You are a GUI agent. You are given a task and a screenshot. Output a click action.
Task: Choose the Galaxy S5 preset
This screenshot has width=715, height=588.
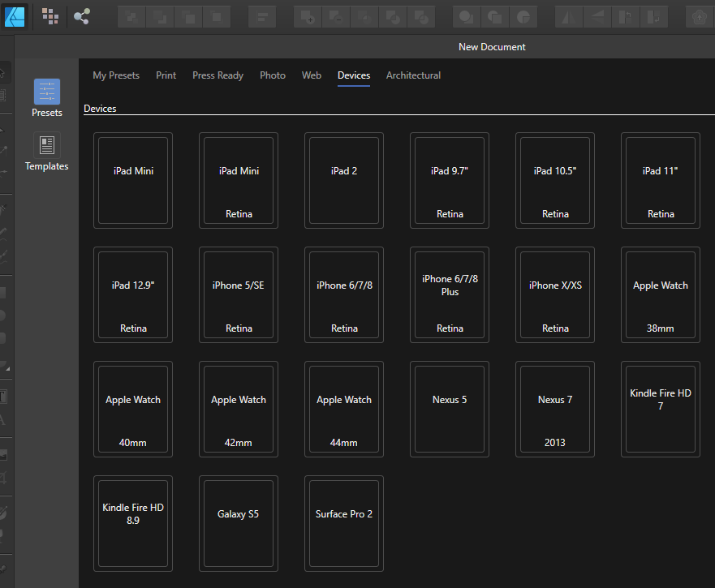(239, 524)
